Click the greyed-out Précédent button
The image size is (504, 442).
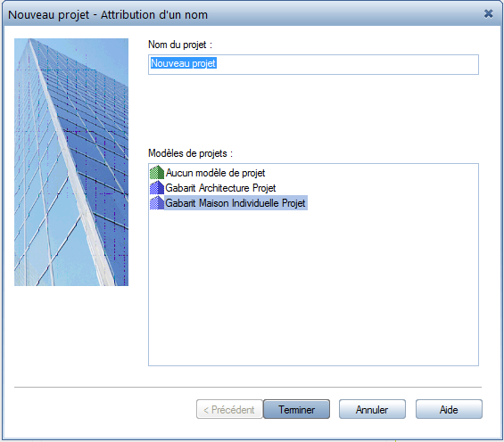tap(229, 409)
